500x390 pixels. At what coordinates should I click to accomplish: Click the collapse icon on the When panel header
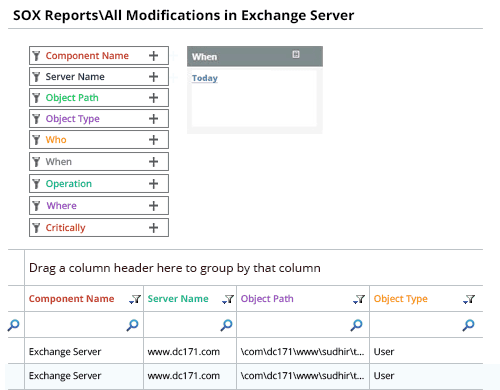click(296, 54)
